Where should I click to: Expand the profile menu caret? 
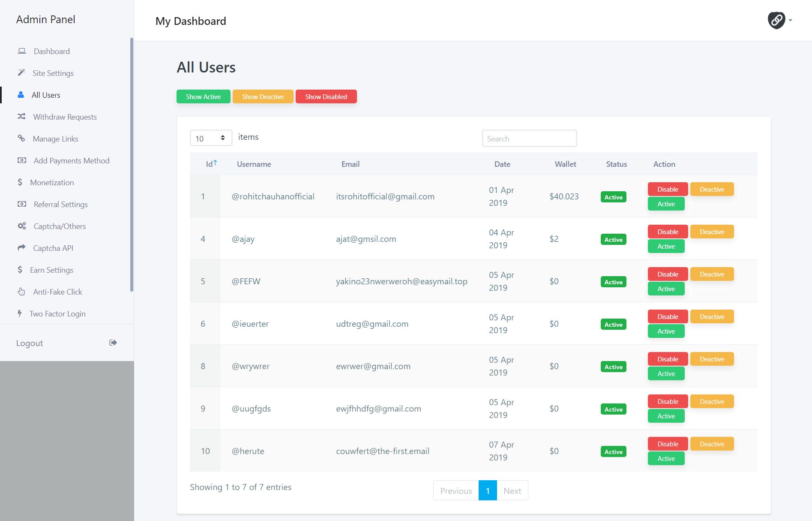point(791,20)
